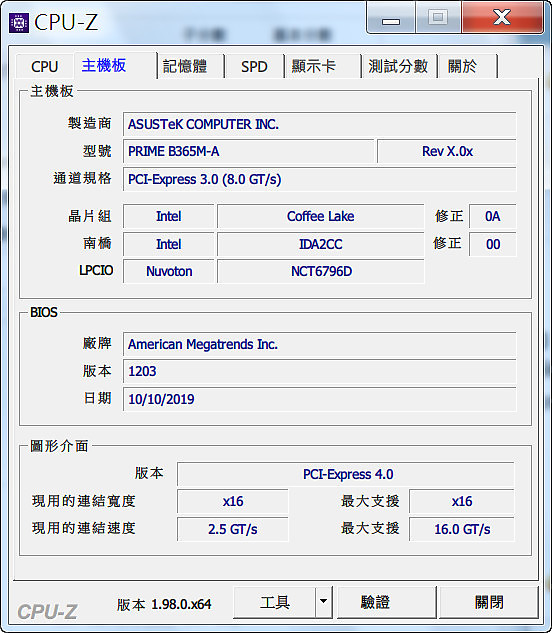Click the 00 revision field
552x633 pixels.
point(493,244)
